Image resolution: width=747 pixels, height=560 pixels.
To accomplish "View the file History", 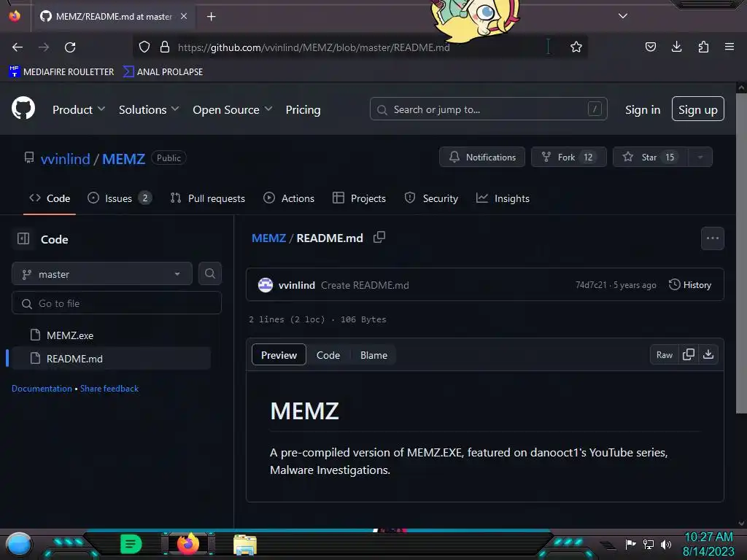I will click(x=690, y=285).
